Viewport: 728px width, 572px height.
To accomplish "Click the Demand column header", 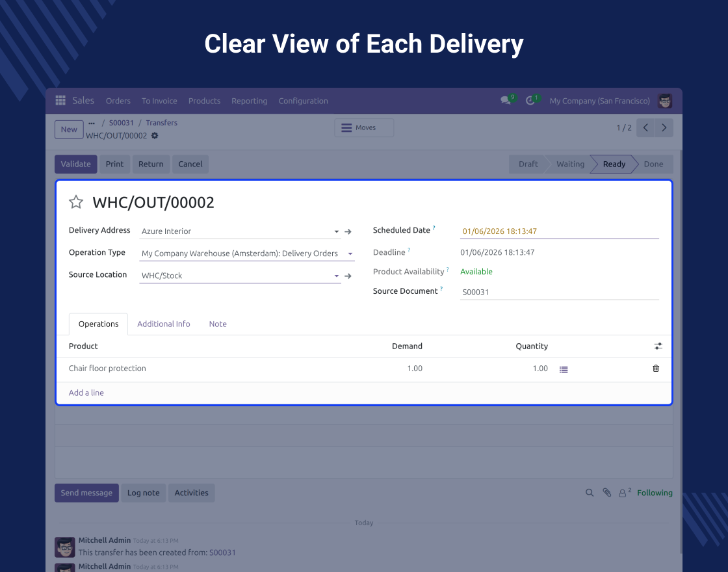I will click(x=407, y=346).
